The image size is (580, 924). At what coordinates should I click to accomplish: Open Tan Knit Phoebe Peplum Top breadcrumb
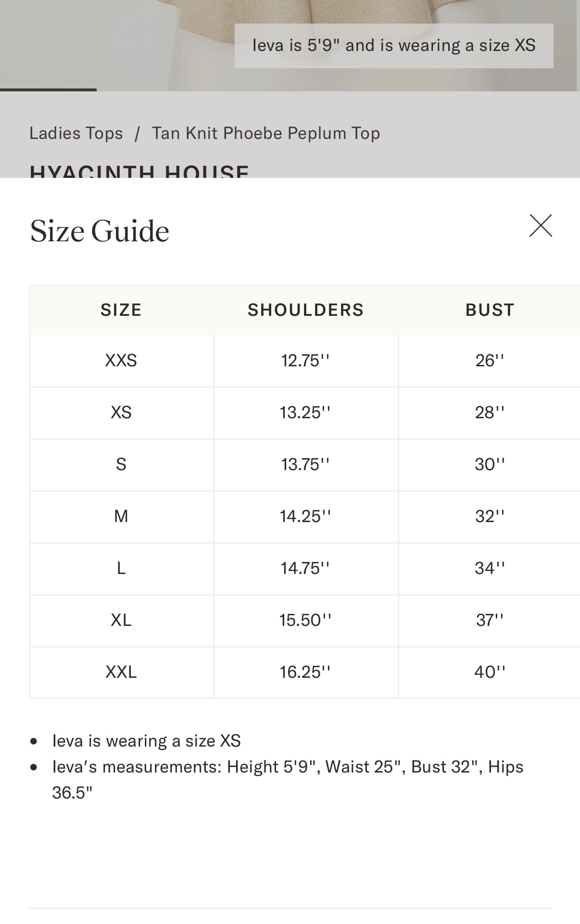click(266, 133)
